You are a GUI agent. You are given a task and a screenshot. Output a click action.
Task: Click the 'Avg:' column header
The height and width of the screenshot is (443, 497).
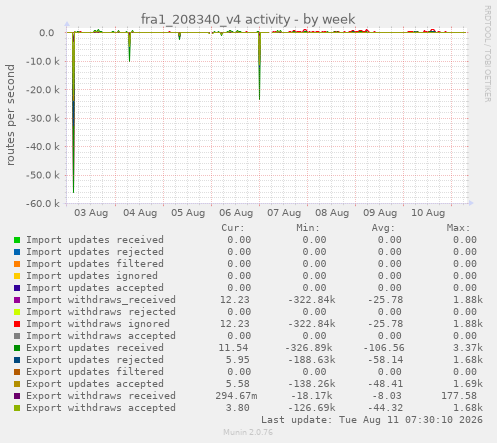(383, 228)
